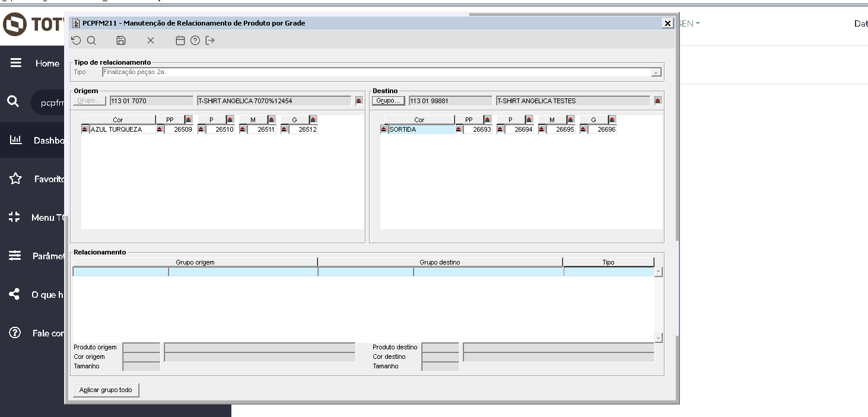The width and height of the screenshot is (868, 417).
Task: Save using the floppy disk icon
Action: click(x=121, y=40)
